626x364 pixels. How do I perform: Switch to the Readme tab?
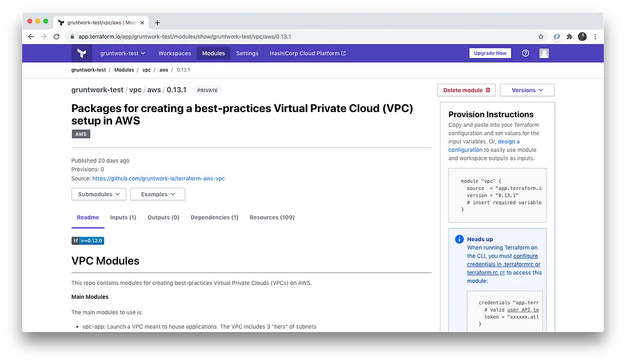pyautogui.click(x=88, y=217)
